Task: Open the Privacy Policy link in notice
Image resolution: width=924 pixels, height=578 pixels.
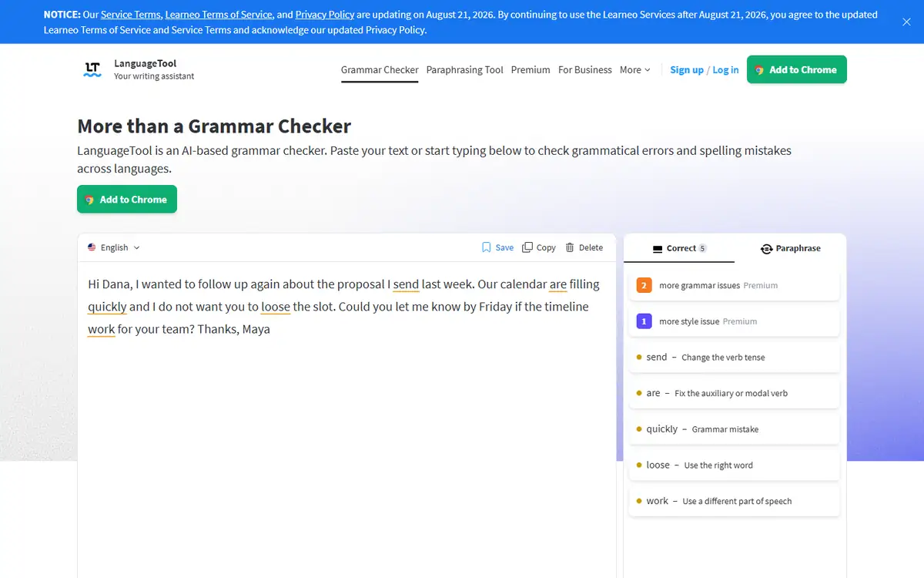Action: point(324,15)
